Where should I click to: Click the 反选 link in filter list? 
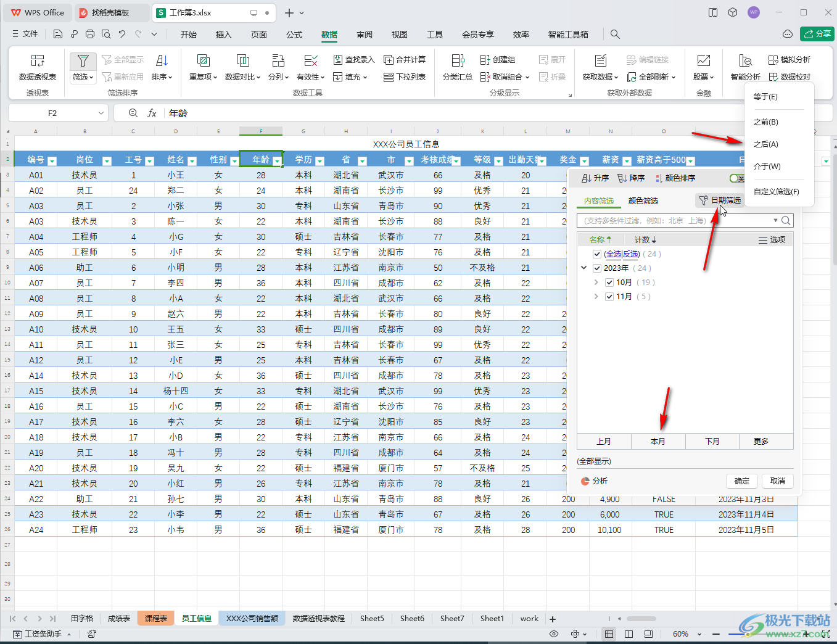[x=630, y=254]
